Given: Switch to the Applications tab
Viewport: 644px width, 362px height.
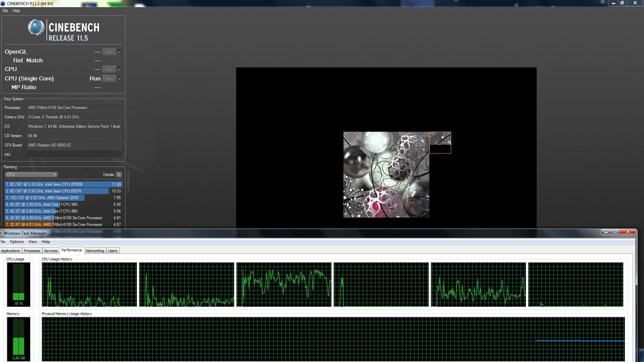Looking at the screenshot, I should point(10,251).
